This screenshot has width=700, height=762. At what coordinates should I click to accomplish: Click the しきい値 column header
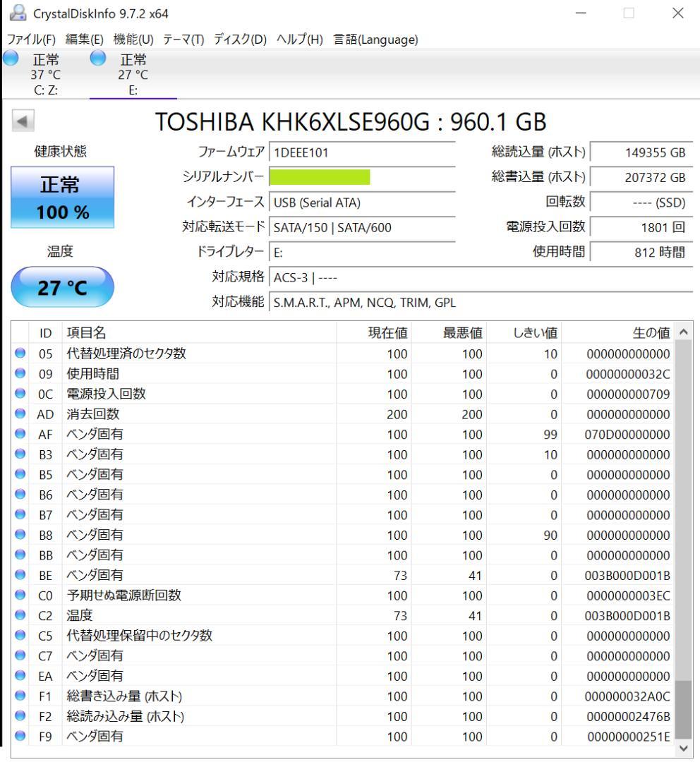[524, 333]
